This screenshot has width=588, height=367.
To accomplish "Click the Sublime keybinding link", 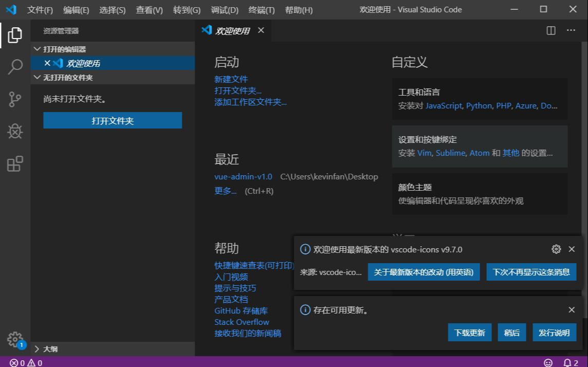I will (x=450, y=153).
